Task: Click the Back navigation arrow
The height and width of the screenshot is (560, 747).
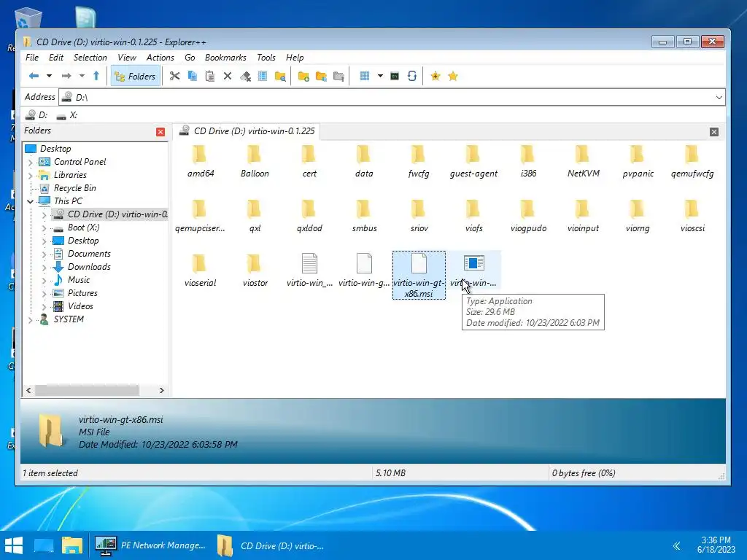Action: pyautogui.click(x=34, y=76)
